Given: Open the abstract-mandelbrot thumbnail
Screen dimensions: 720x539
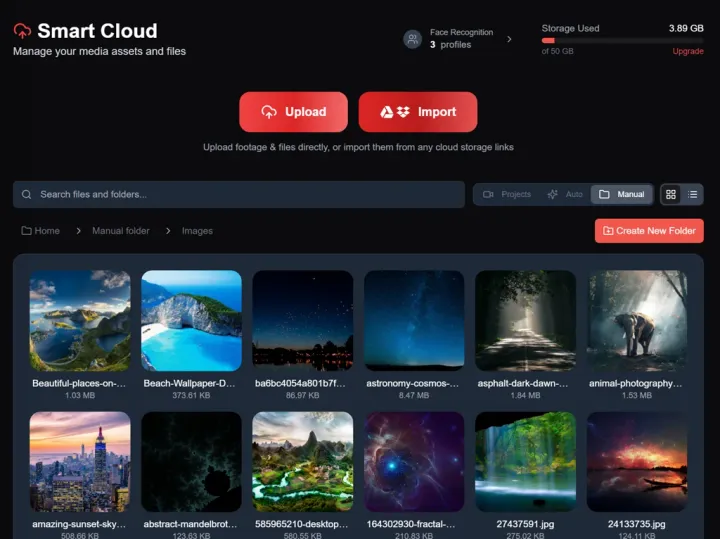Looking at the screenshot, I should [x=191, y=461].
